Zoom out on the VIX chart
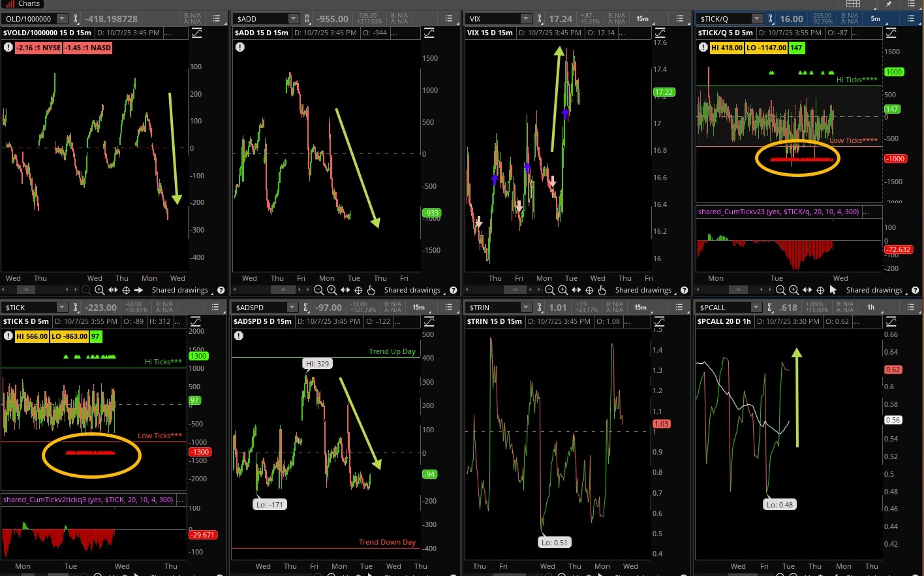 tap(549, 290)
